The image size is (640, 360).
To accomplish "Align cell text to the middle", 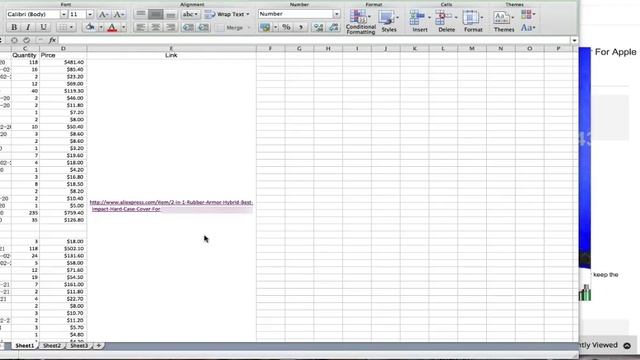I will click(x=156, y=14).
